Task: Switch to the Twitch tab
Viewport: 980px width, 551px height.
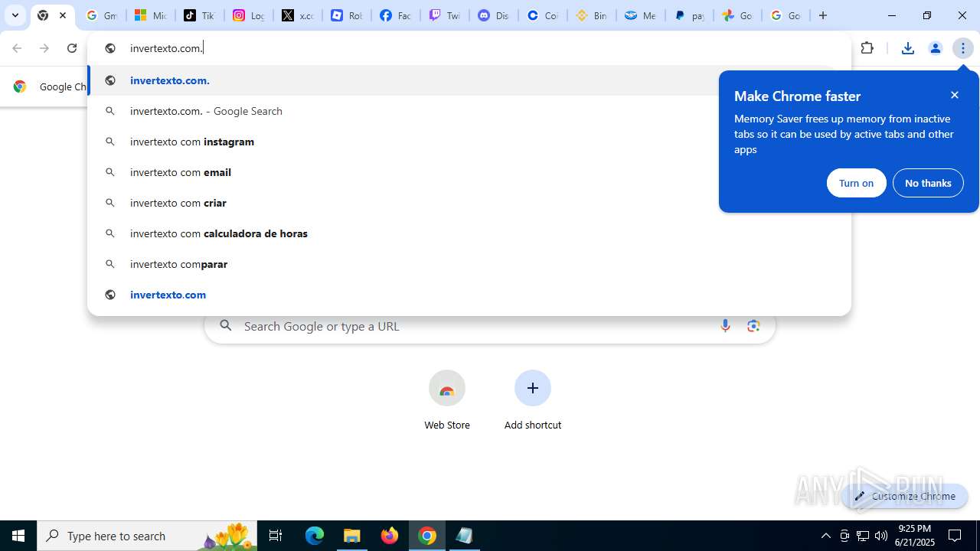Action: (x=444, y=15)
